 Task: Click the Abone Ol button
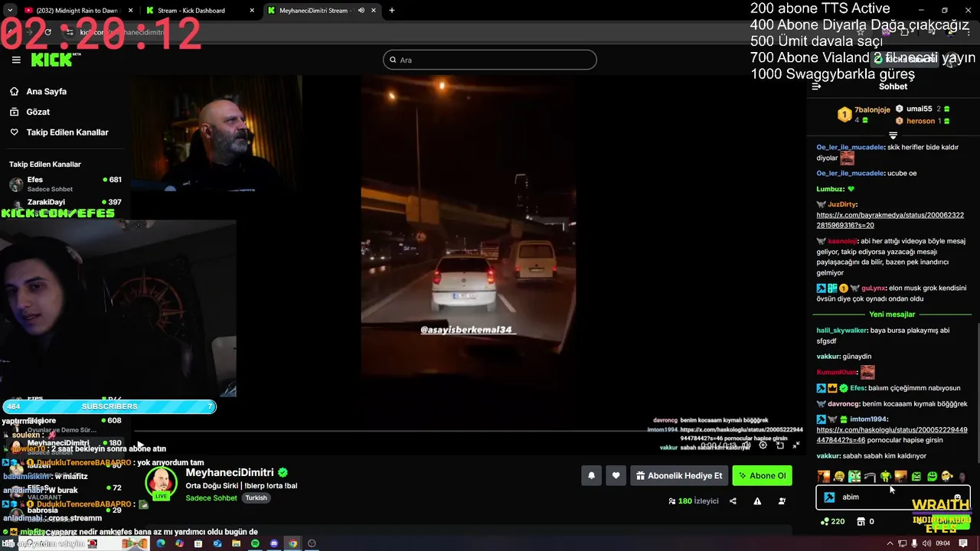762,475
